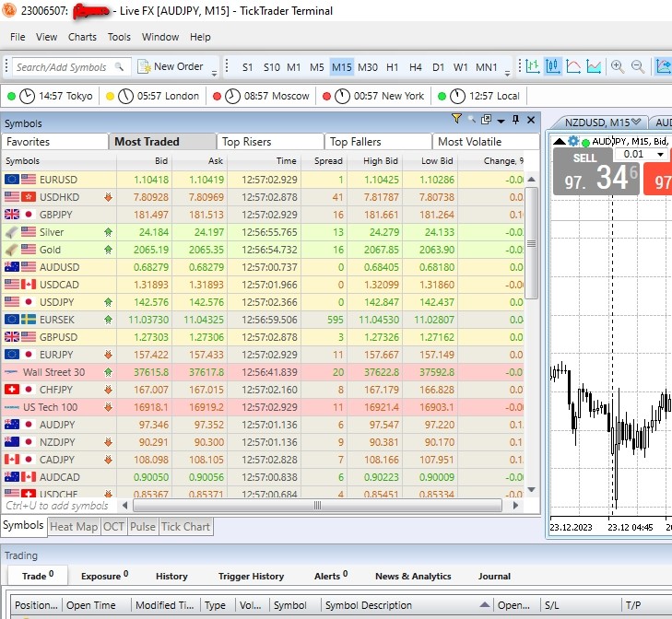Image resolution: width=672 pixels, height=619 pixels.
Task: Click the London clock icon
Action: click(x=125, y=96)
